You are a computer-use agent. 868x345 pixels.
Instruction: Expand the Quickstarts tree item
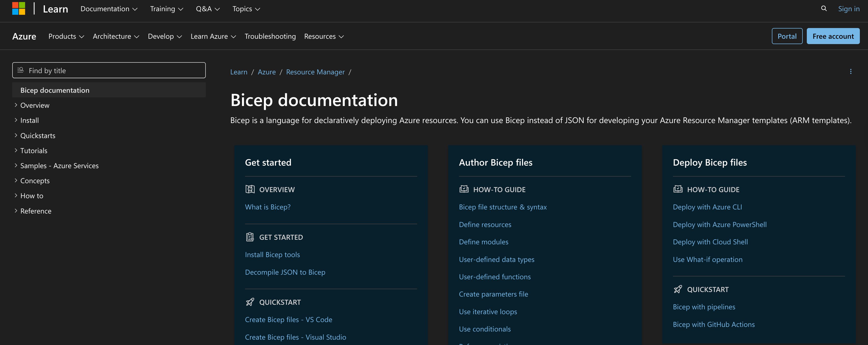click(x=16, y=135)
